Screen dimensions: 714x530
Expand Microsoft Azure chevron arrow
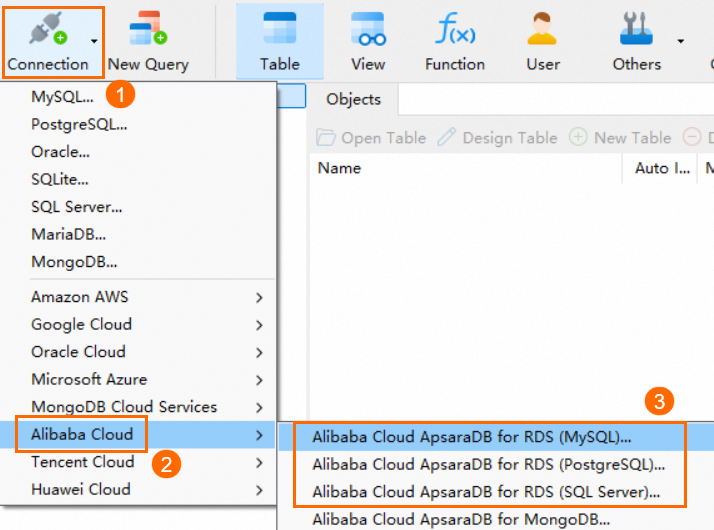259,380
